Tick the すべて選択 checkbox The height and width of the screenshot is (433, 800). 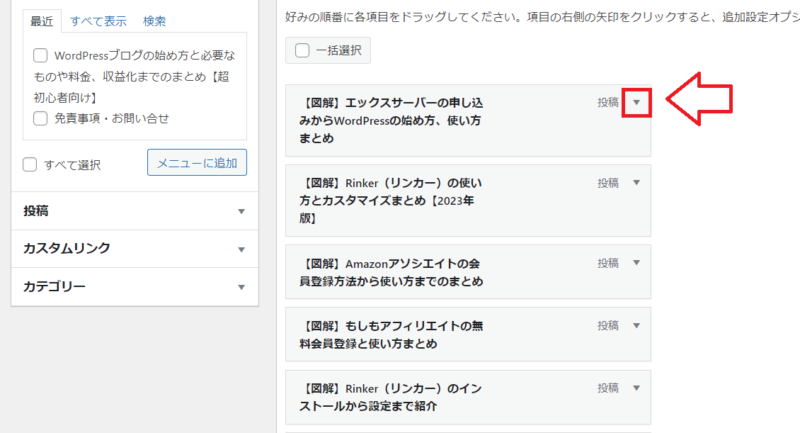pyautogui.click(x=30, y=165)
